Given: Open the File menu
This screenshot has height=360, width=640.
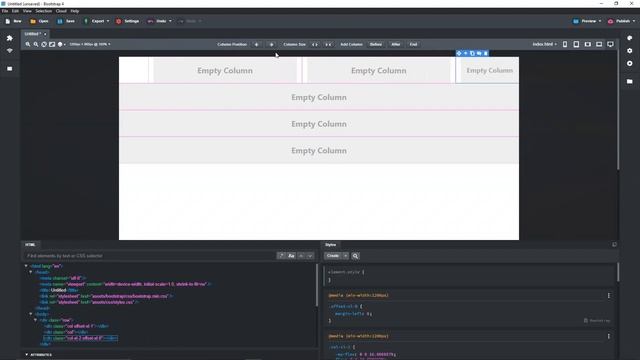Looking at the screenshot, I should pyautogui.click(x=5, y=11).
